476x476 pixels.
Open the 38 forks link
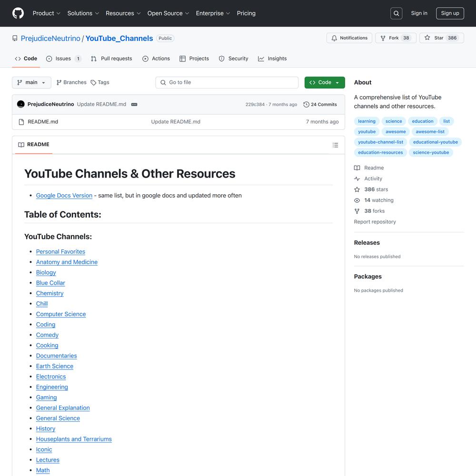point(369,211)
